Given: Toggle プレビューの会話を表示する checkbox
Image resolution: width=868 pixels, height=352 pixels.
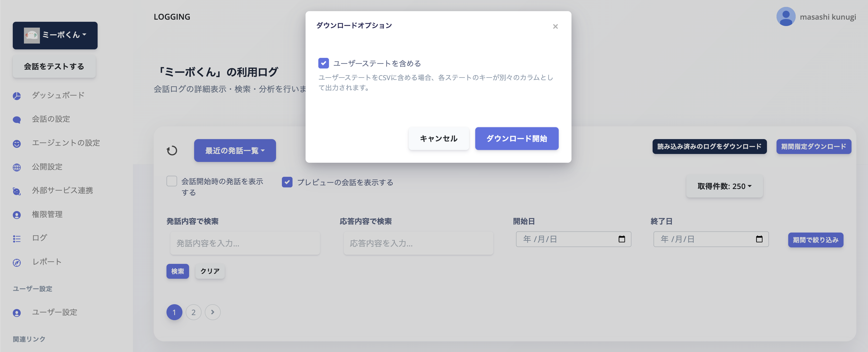Looking at the screenshot, I should (287, 182).
